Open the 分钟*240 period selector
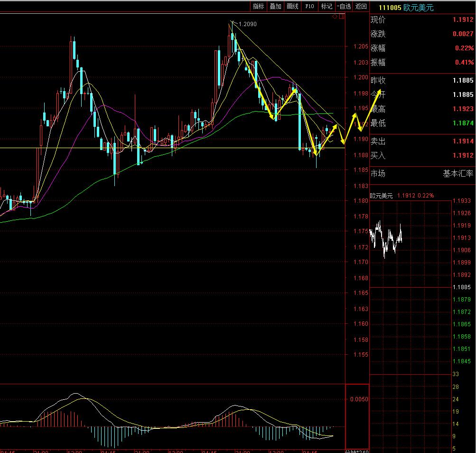This screenshot has width=476, height=453. pos(356,450)
